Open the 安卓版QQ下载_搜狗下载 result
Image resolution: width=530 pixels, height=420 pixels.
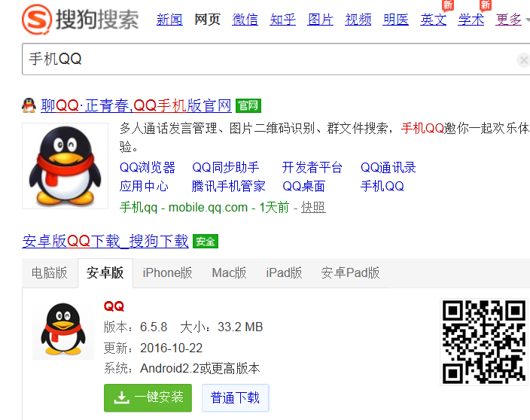point(105,242)
